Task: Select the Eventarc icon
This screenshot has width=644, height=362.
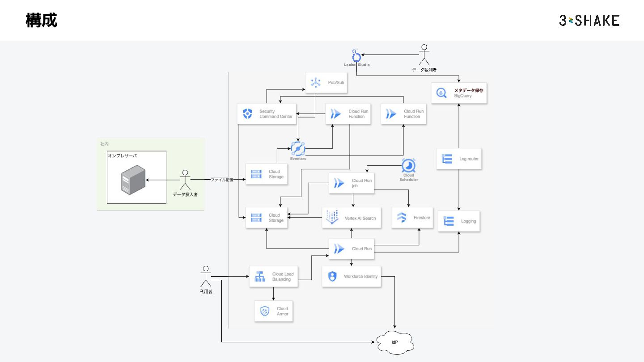Action: pyautogui.click(x=297, y=148)
